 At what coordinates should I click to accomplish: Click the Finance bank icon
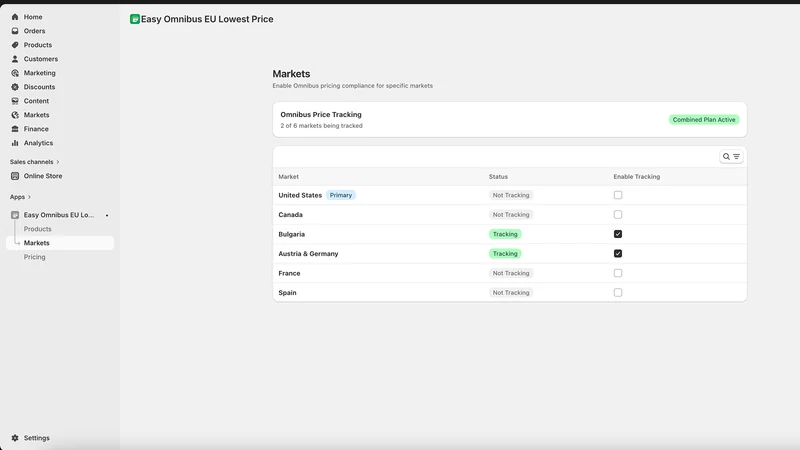pyautogui.click(x=15, y=129)
